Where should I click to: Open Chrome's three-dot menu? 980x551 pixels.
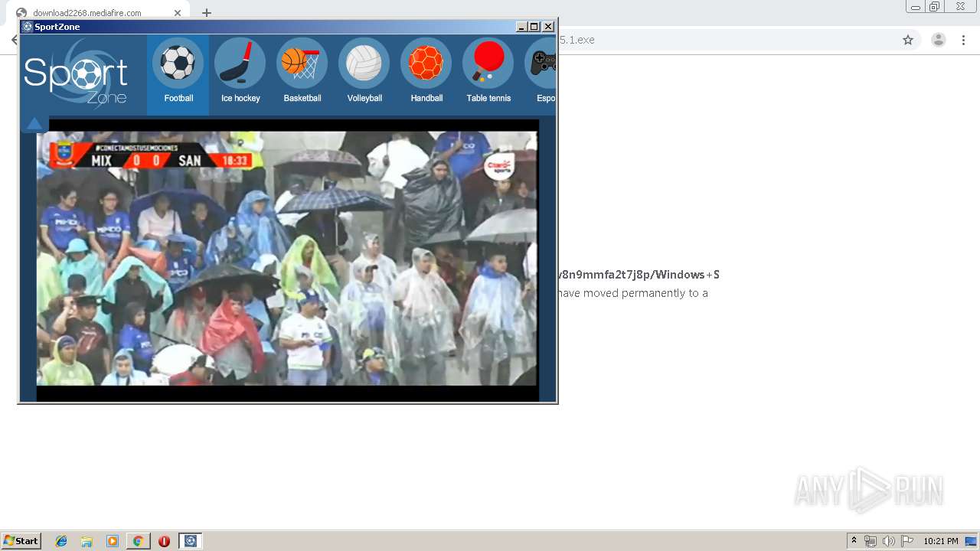coord(963,40)
